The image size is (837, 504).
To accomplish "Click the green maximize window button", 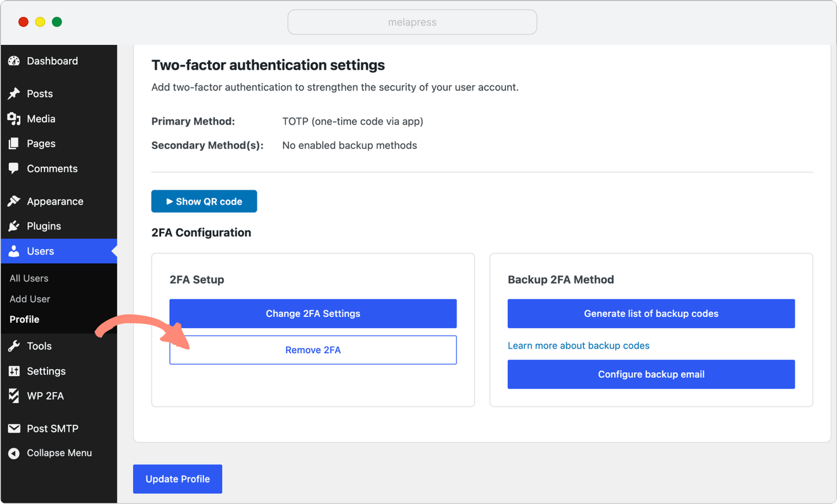I will [57, 22].
